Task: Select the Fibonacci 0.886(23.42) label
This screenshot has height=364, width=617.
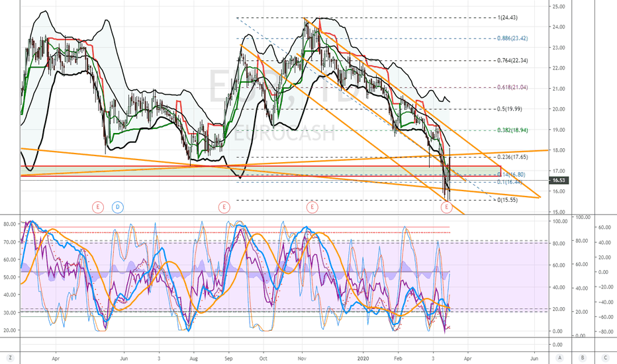Action: pyautogui.click(x=512, y=38)
